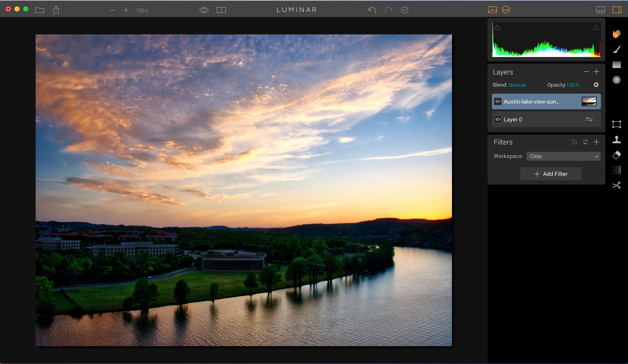The height and width of the screenshot is (364, 628).
Task: Toggle the before/after compare view
Action: 221,10
